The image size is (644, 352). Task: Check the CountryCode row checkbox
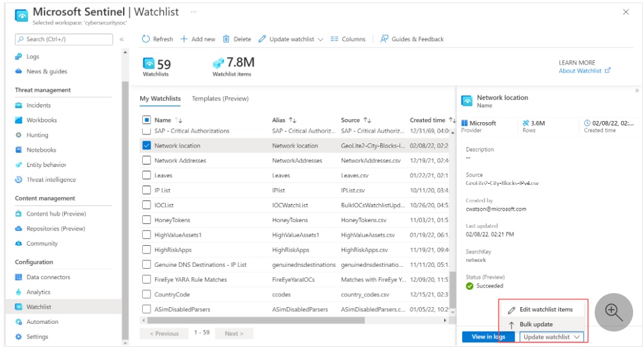(x=146, y=294)
